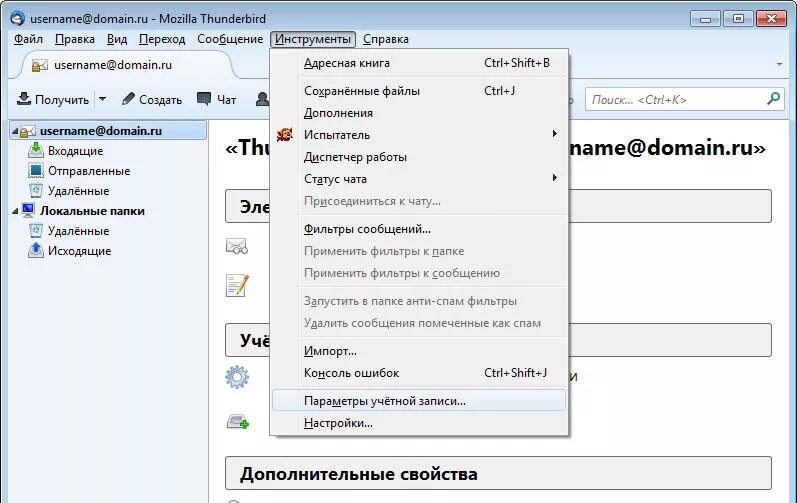797x503 pixels.
Task: Click the username@domain.ru account envelope icon in tree
Action: (x=27, y=131)
